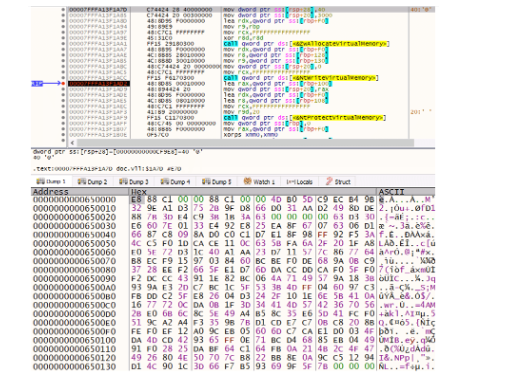
Task: Toggle breakpoint dot on mov r9,rbp row
Action: point(63,27)
